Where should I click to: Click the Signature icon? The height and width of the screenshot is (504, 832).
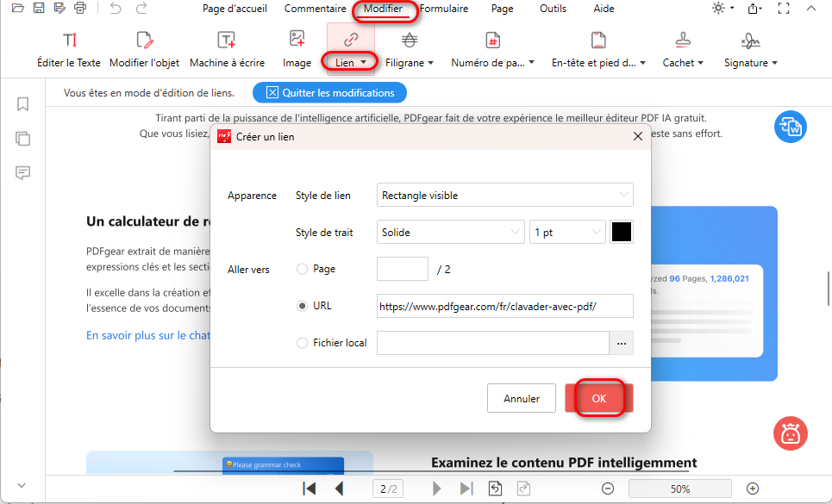click(x=750, y=40)
